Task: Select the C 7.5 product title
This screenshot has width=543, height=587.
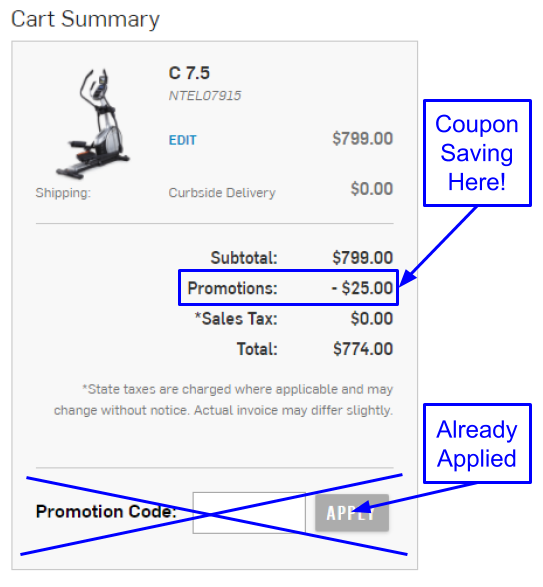Action: tap(189, 73)
